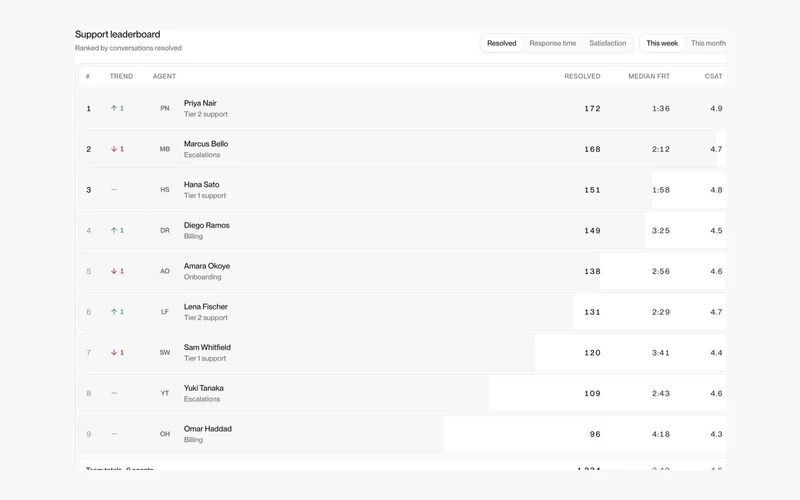
Task: Open Hana Sato's agent name
Action: pos(202,185)
